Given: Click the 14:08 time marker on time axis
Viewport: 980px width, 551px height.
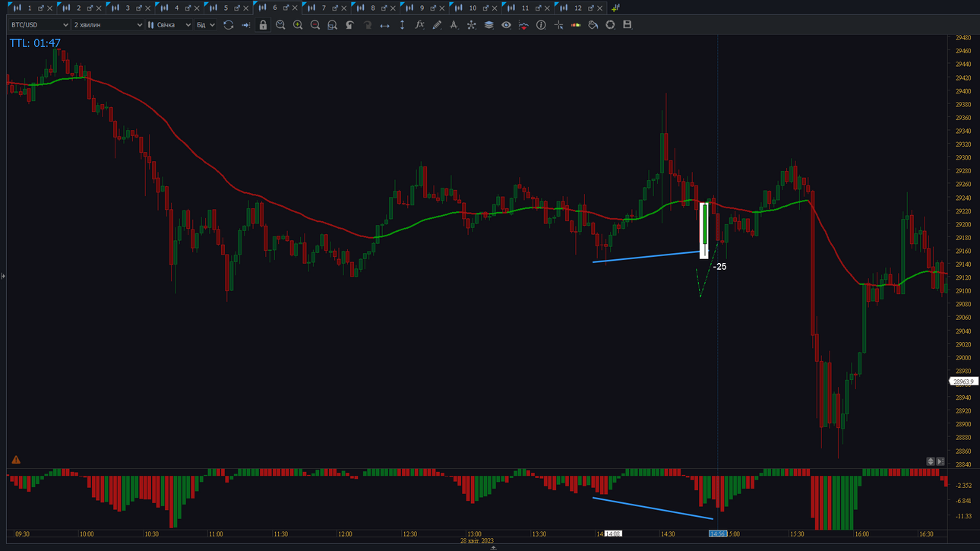Looking at the screenshot, I should tap(612, 534).
